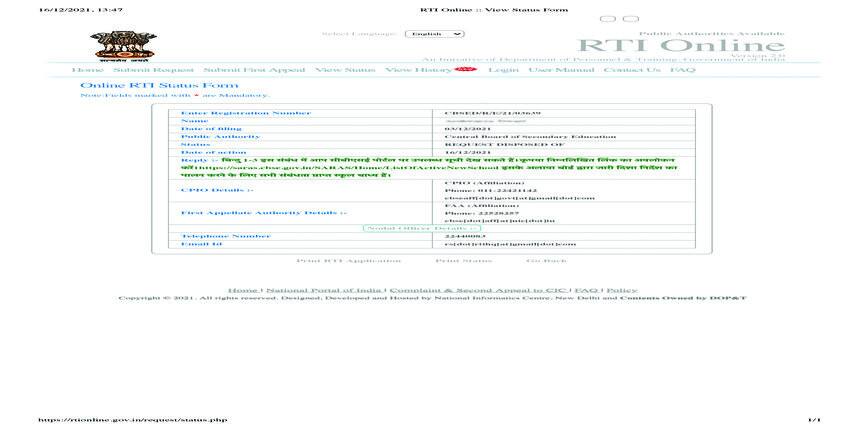860x430 pixels.
Task: Click the rtionline.gov.in URL at page bottom
Action: pyautogui.click(x=132, y=420)
